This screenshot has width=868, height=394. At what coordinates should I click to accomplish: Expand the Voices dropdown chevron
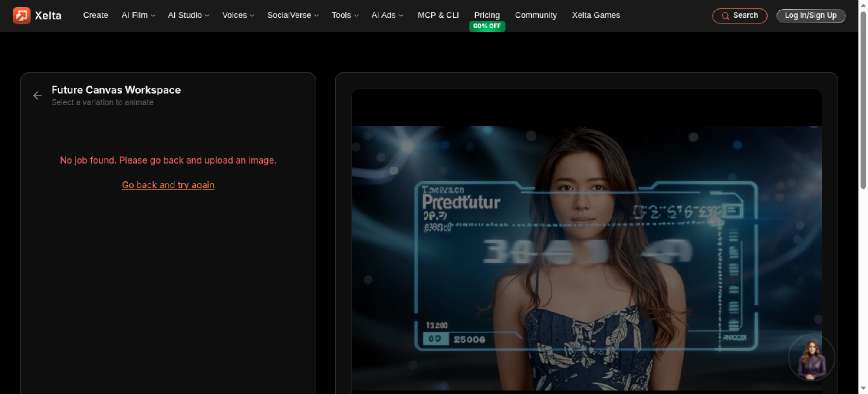pyautogui.click(x=252, y=16)
